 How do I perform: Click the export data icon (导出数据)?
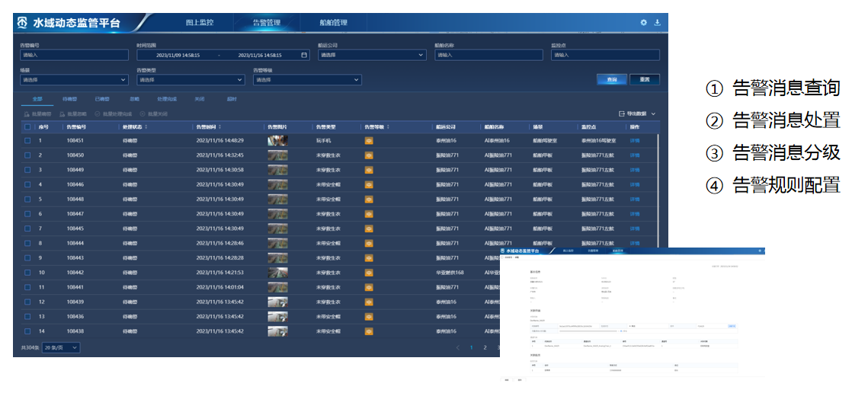pos(622,113)
